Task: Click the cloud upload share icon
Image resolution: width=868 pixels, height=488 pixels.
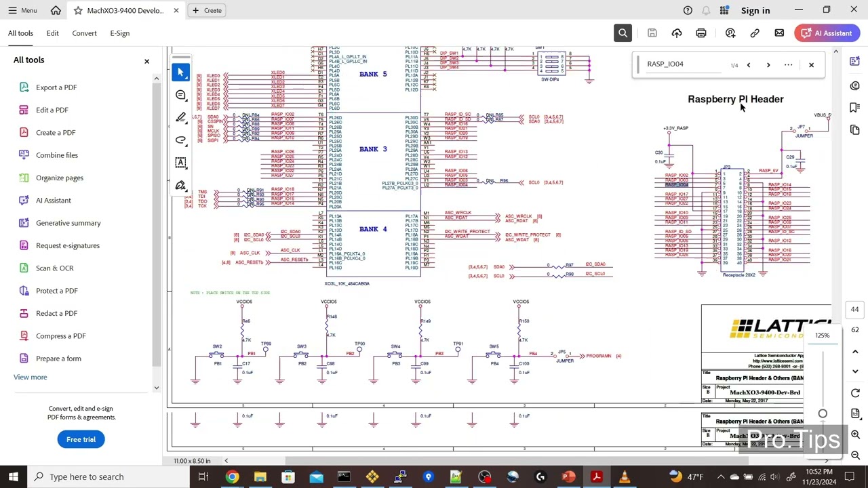Action: coord(677,33)
